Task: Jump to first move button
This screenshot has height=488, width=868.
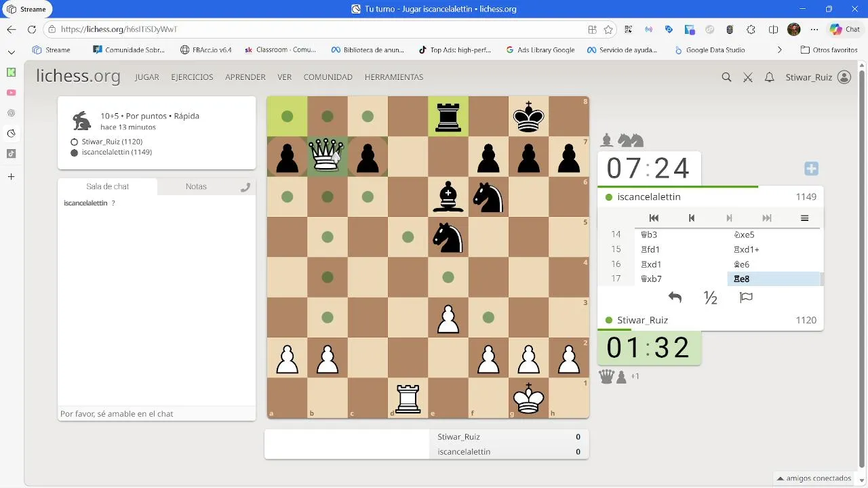Action: (x=654, y=218)
